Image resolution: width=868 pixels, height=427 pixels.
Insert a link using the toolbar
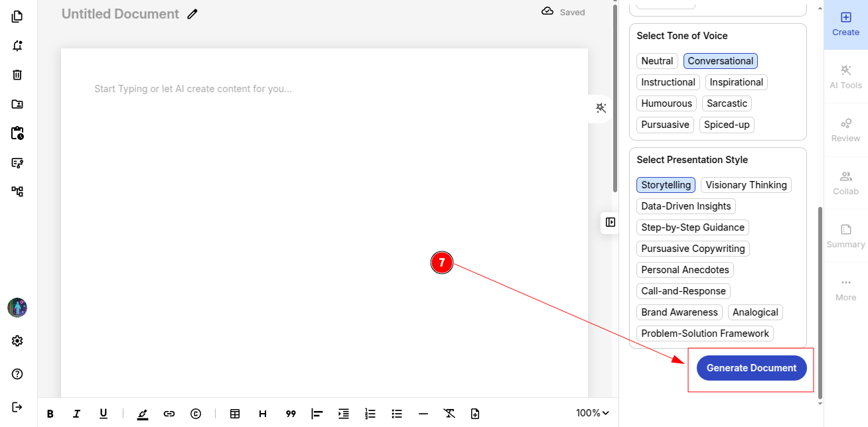point(169,414)
